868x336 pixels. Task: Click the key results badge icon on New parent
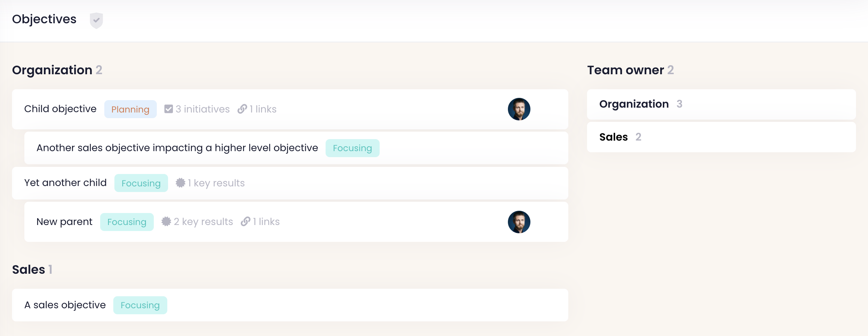pyautogui.click(x=166, y=222)
